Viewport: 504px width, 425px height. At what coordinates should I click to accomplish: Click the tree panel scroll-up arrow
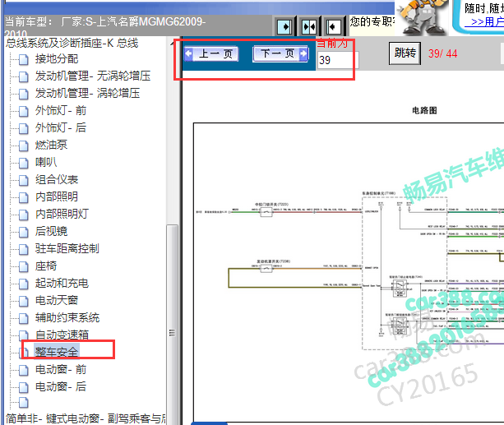173,44
